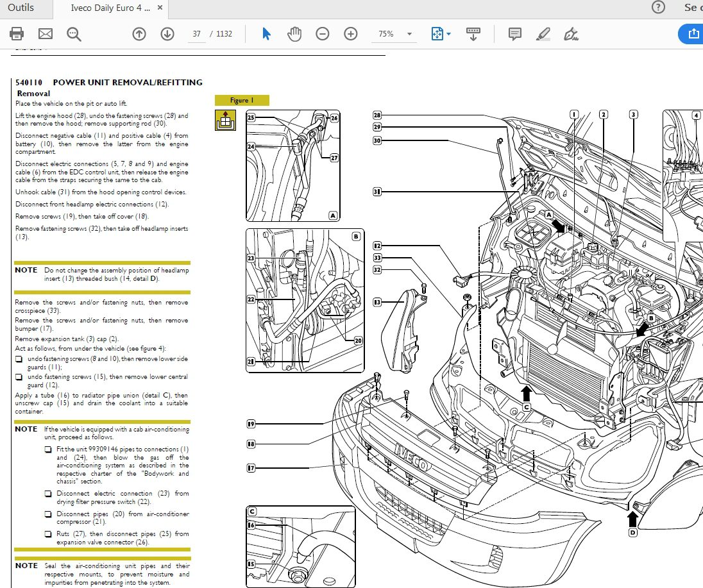Go to next page with down arrow
The height and width of the screenshot is (588, 703).
pos(167,33)
